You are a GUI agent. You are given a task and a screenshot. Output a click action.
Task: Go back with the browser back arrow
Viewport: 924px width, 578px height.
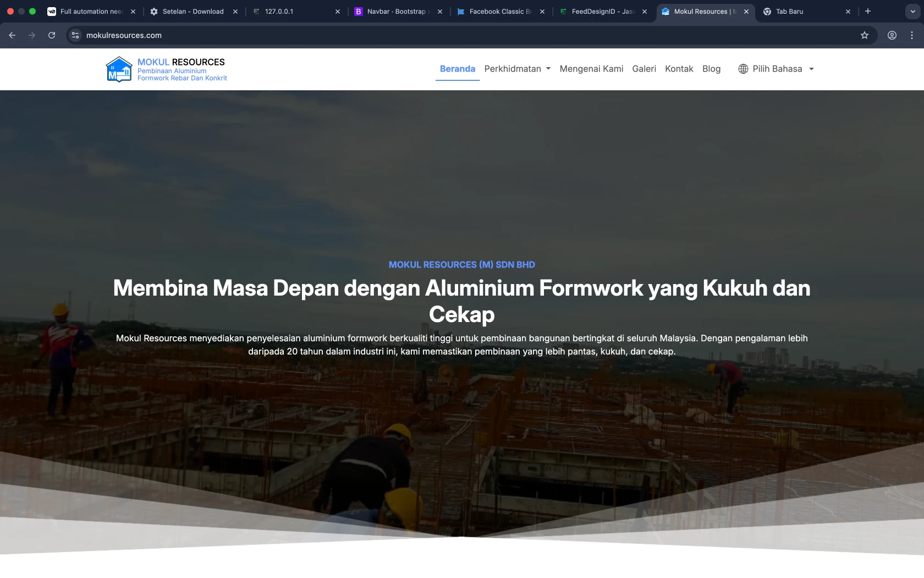[12, 35]
